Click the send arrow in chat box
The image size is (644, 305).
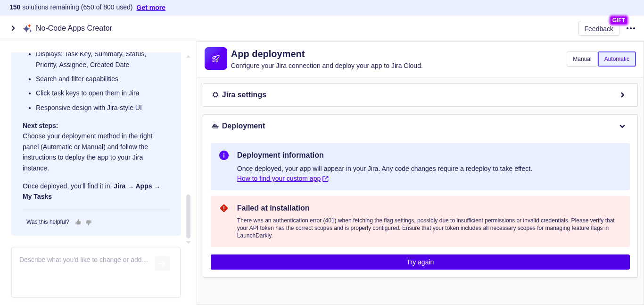click(162, 263)
